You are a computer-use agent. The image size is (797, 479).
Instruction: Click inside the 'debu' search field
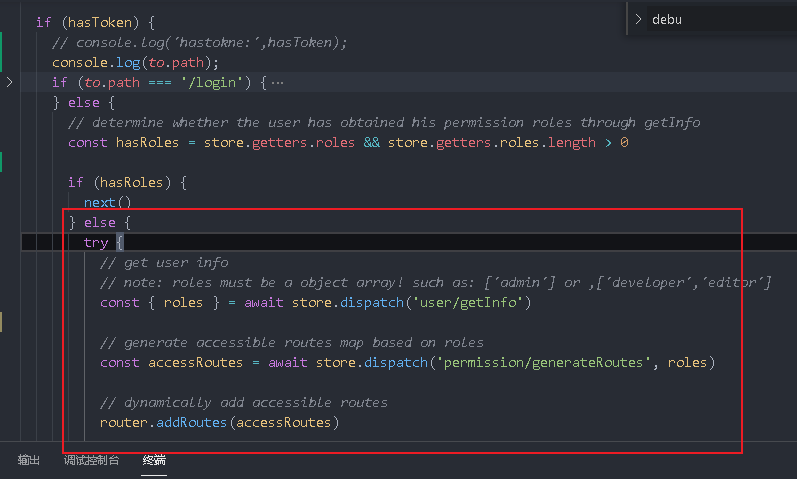tap(722, 19)
